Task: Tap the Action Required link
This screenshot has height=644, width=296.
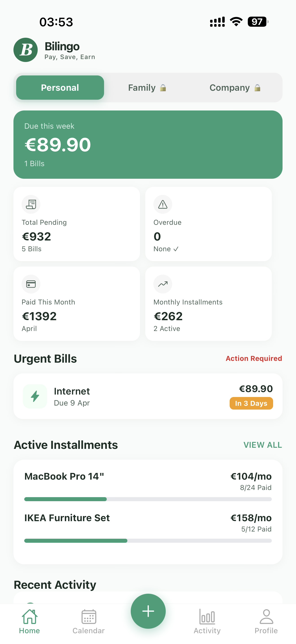Action: coord(254,359)
